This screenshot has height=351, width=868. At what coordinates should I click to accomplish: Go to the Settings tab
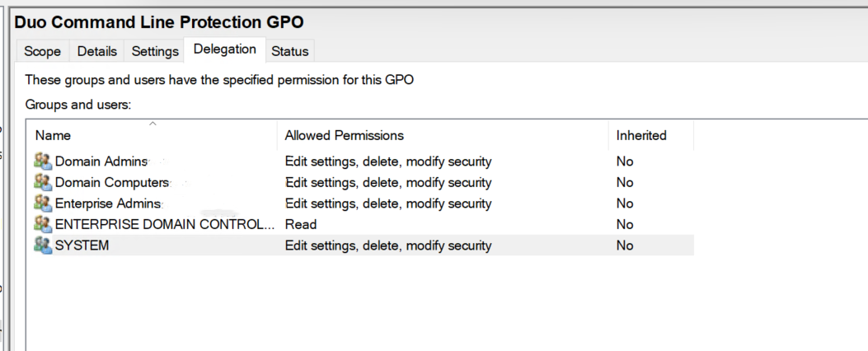pos(155,51)
